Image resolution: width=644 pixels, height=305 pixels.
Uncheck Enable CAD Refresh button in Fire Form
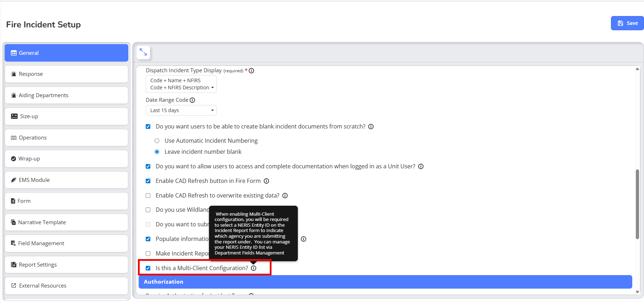point(148,181)
